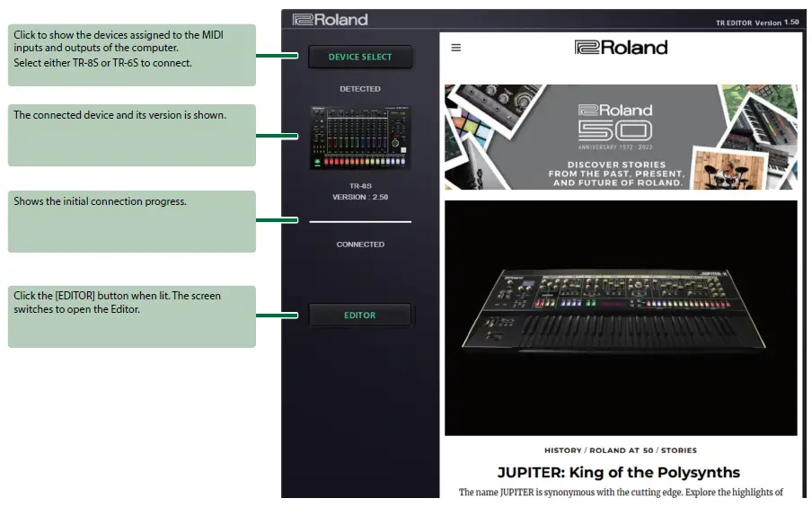The height and width of the screenshot is (516, 812).
Task: Click the Roland logo in the web panel header
Action: point(621,48)
